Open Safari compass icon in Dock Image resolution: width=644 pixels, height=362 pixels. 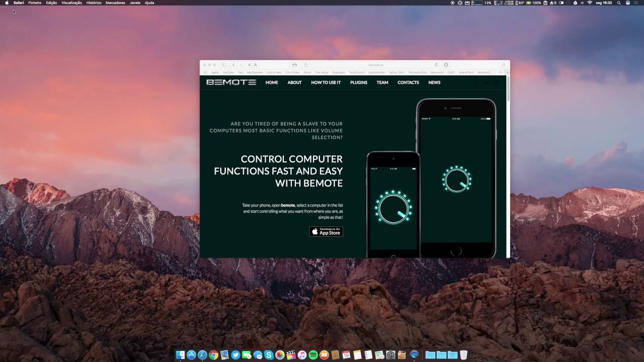coord(202,355)
